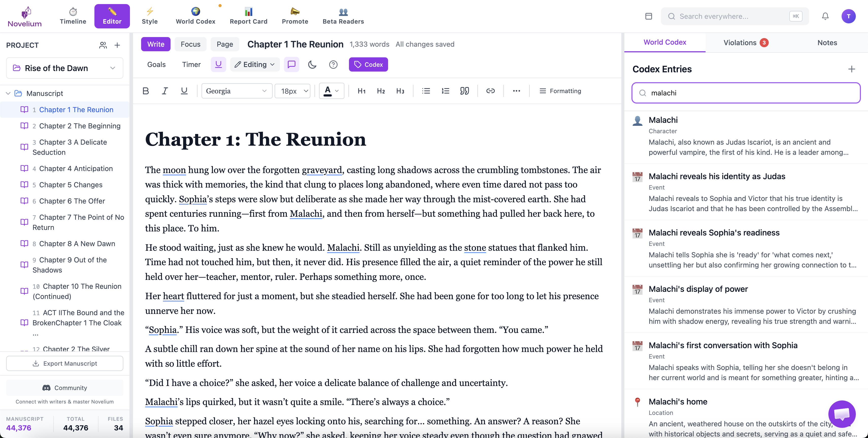Click the Promote megaphone icon
The image size is (868, 438).
point(294,16)
